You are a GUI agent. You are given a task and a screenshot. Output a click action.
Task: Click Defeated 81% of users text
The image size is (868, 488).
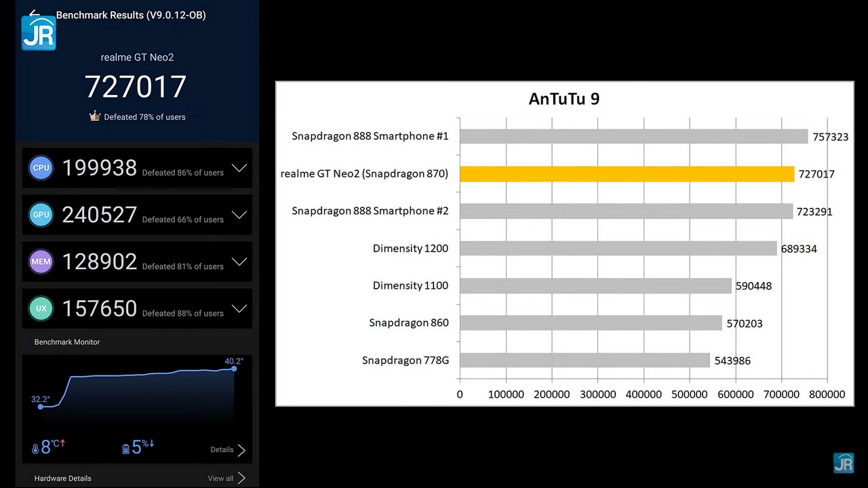(183, 266)
